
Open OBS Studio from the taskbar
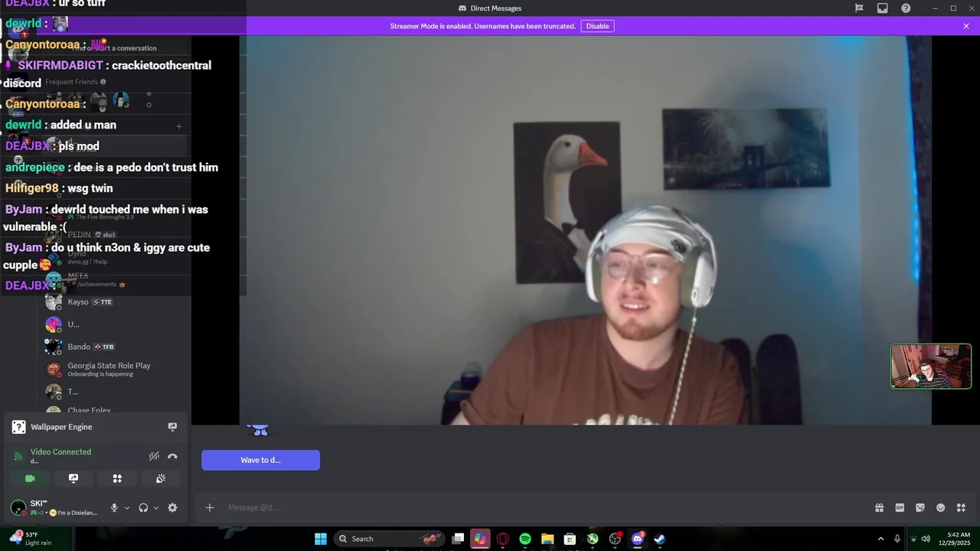point(615,539)
